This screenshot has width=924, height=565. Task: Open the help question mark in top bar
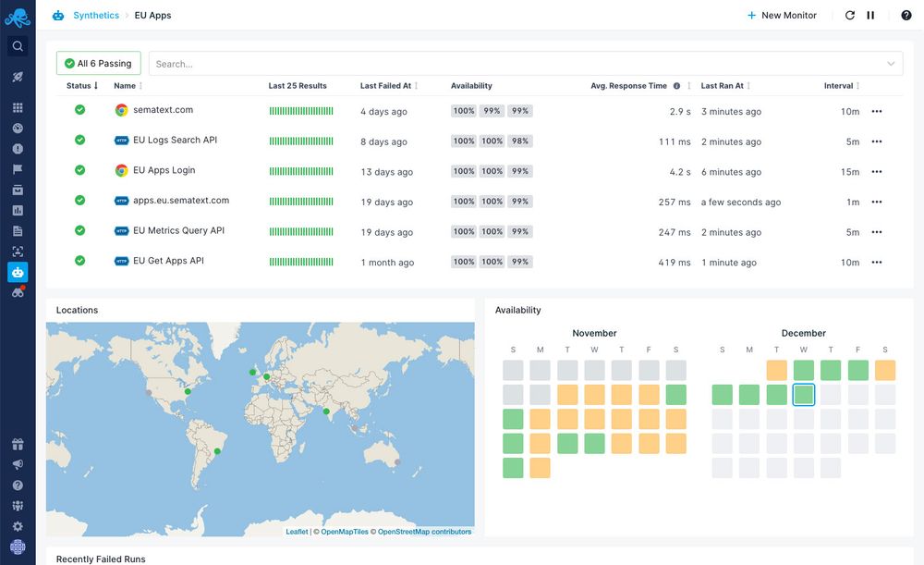(906, 16)
